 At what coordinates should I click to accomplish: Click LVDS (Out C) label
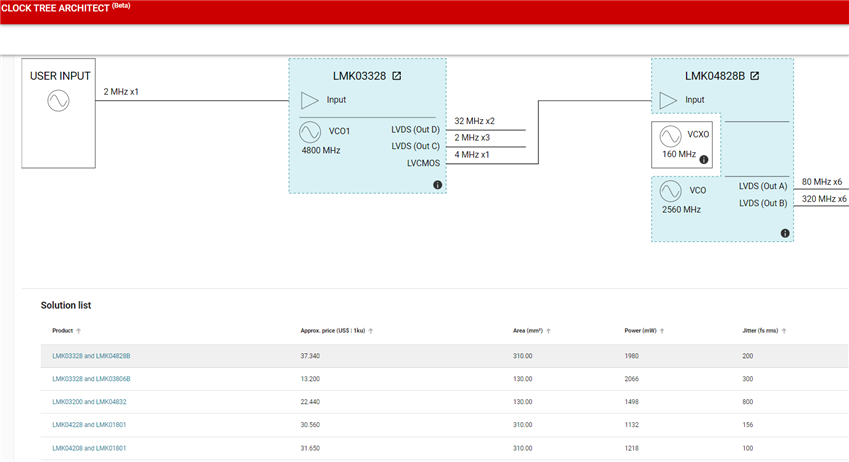point(415,146)
